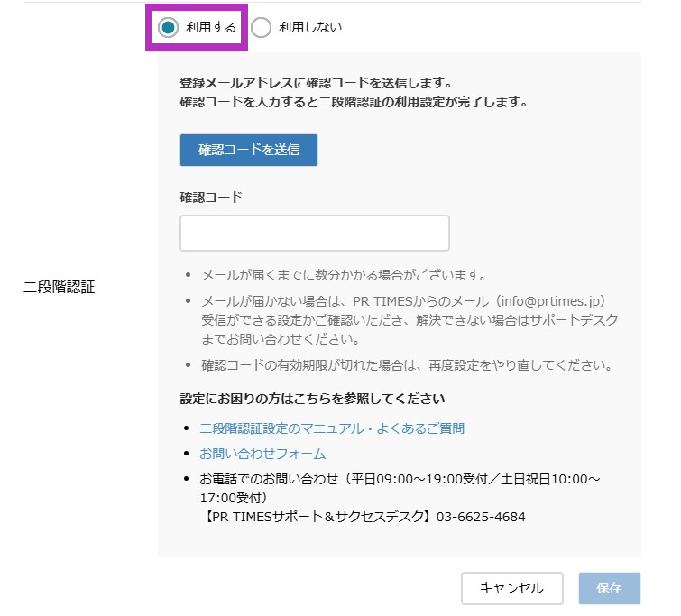Click the info@prtimes.jp email address text

pos(547,299)
